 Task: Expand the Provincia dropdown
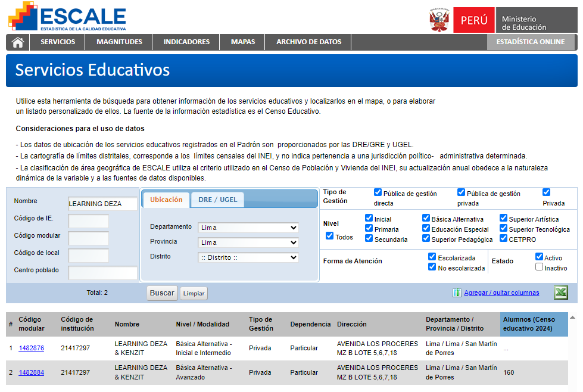pyautogui.click(x=248, y=242)
